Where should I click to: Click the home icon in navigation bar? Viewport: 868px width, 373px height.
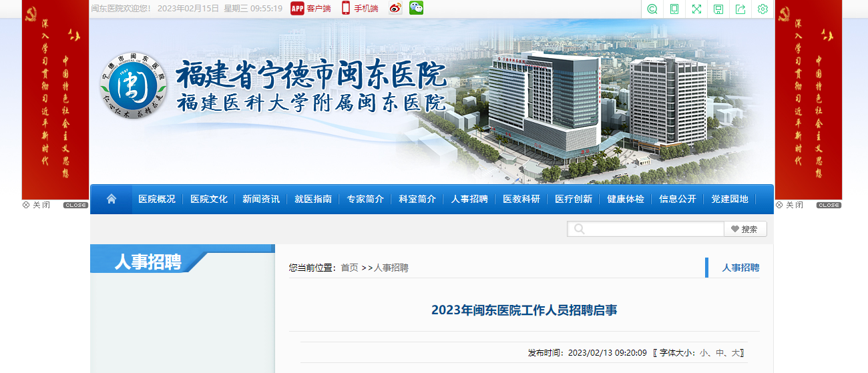(x=112, y=199)
